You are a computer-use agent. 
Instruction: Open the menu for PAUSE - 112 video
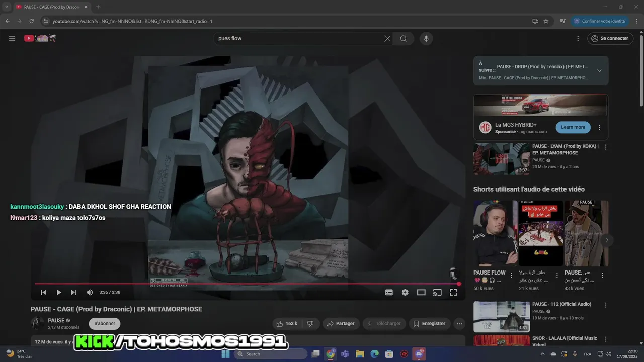606,305
